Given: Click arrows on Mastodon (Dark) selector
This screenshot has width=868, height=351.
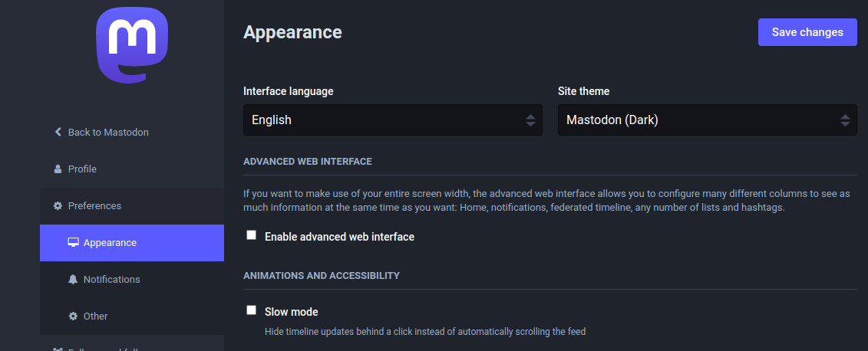Looking at the screenshot, I should tap(845, 120).
